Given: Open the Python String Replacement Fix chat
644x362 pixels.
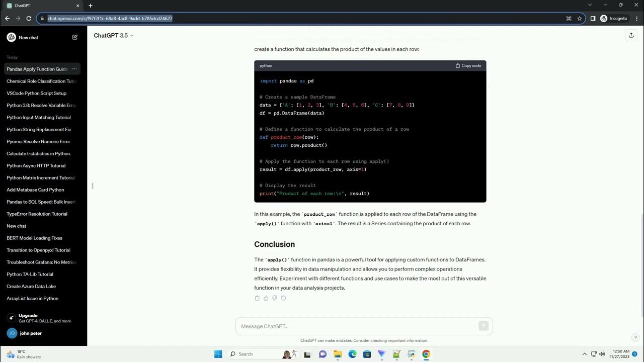Looking at the screenshot, I should pos(42,129).
